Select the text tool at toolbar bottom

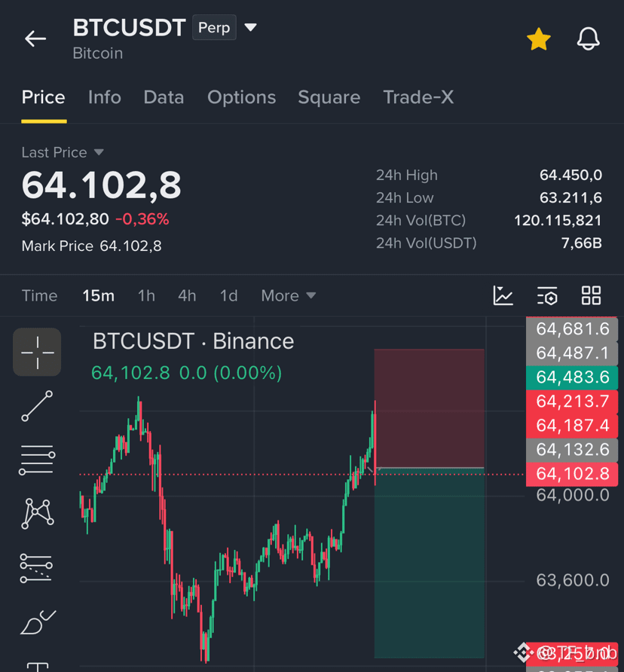(x=38, y=667)
